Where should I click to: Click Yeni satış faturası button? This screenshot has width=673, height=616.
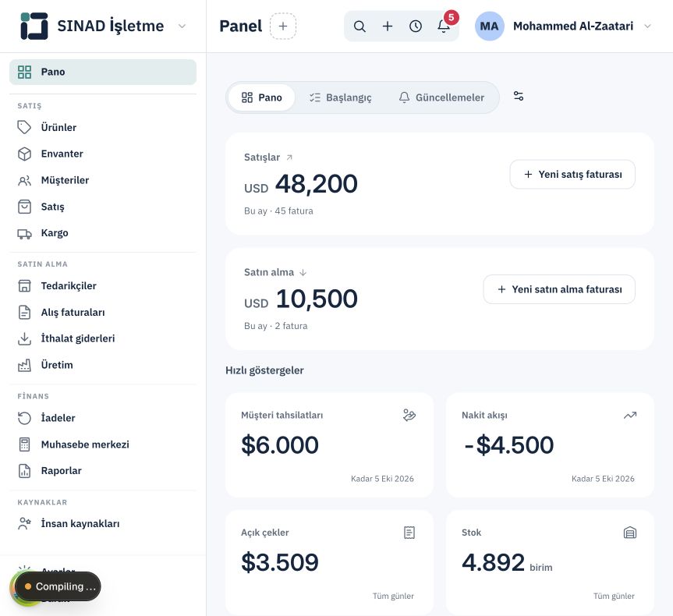coord(572,175)
